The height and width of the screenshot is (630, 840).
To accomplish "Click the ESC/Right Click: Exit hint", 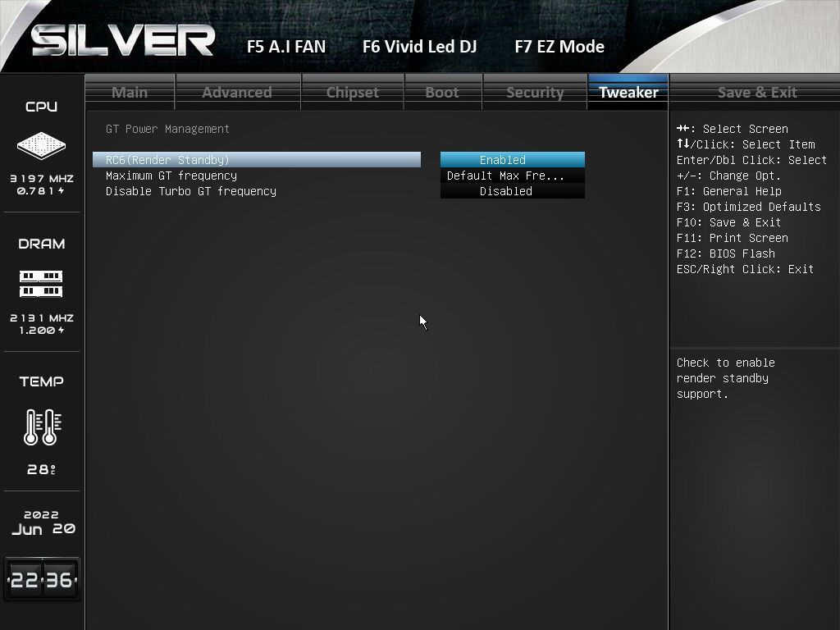I will coord(745,268).
